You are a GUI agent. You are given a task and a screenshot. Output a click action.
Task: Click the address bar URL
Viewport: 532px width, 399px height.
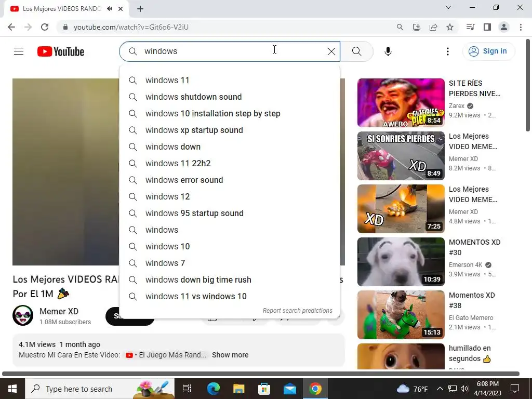(x=131, y=27)
